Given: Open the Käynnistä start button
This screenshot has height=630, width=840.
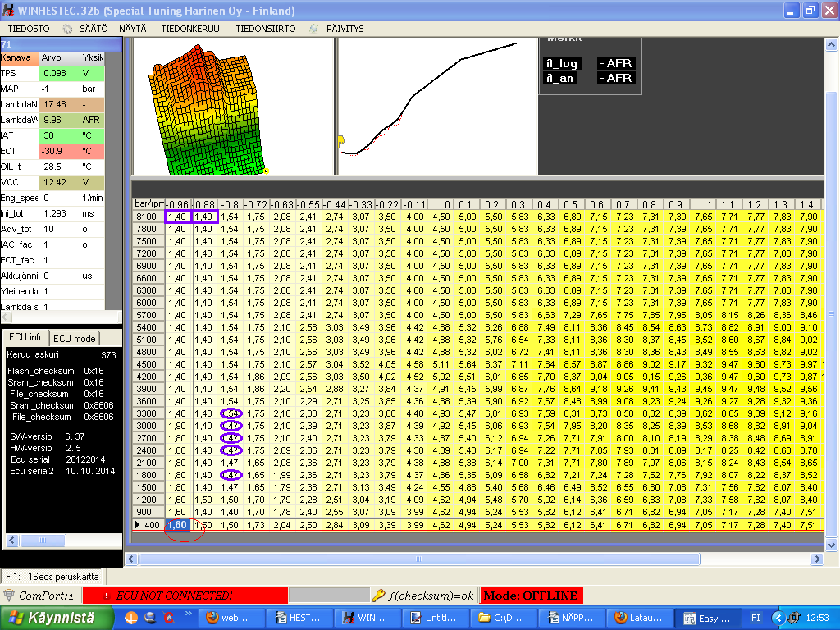Looking at the screenshot, I should (57, 618).
